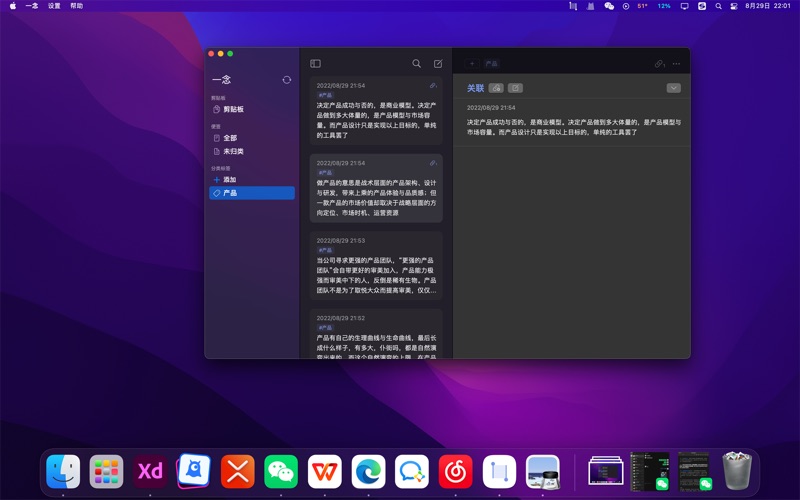Open 剪贴板 in the sidebar

point(233,109)
